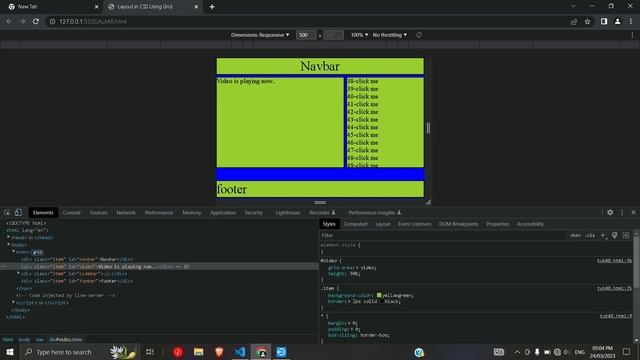Open the Brave browser taskbar icon

click(219, 352)
